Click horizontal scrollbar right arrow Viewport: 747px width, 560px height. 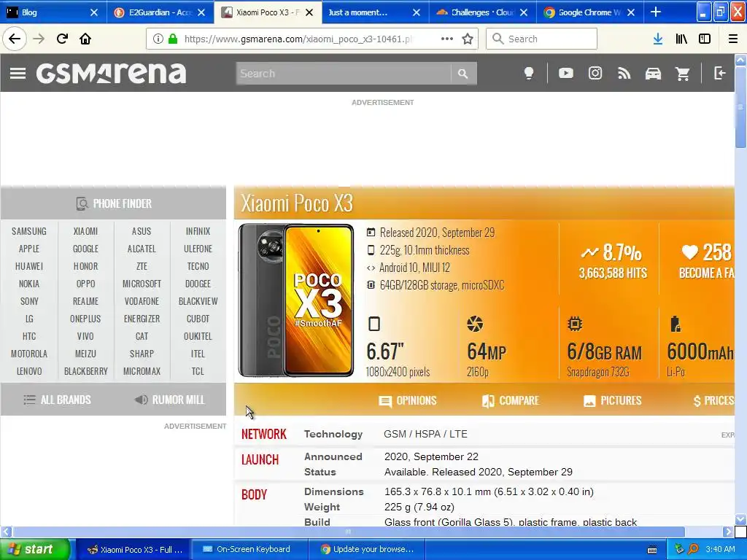coord(727,532)
